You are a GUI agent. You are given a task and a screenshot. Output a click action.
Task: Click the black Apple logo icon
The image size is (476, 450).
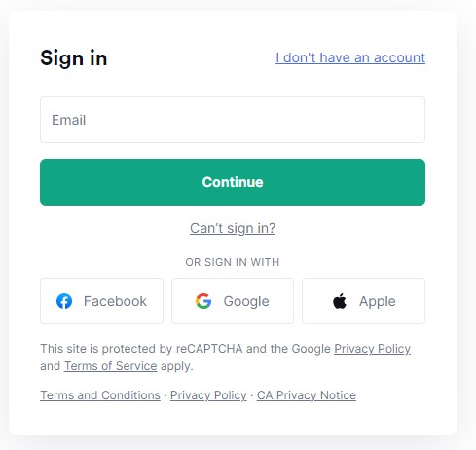[340, 301]
